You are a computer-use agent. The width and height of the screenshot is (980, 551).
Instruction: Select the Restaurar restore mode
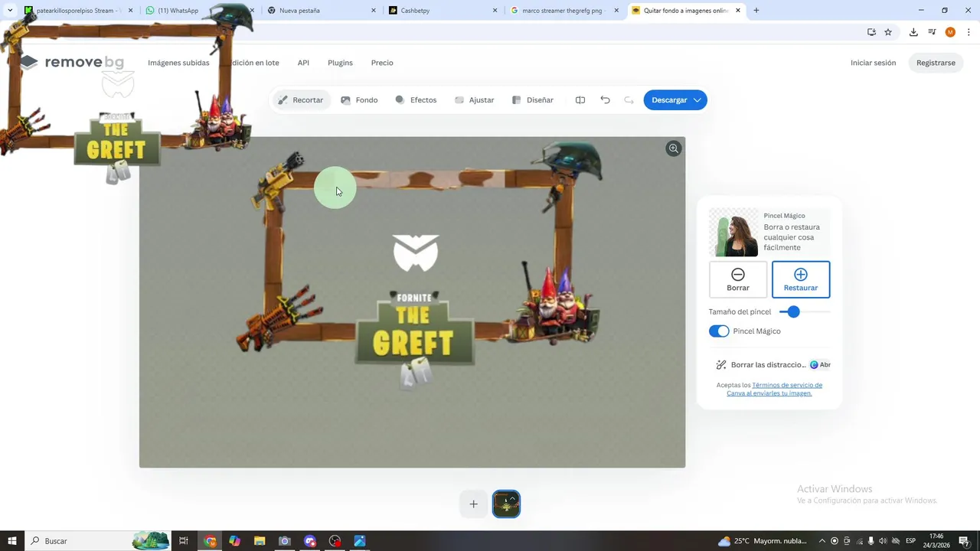pos(801,279)
